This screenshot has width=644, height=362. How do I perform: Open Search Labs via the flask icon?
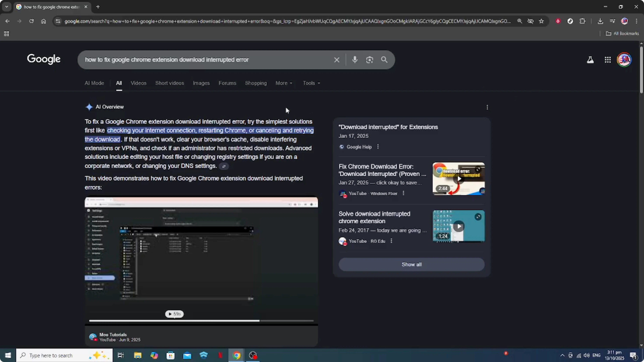[x=590, y=60]
